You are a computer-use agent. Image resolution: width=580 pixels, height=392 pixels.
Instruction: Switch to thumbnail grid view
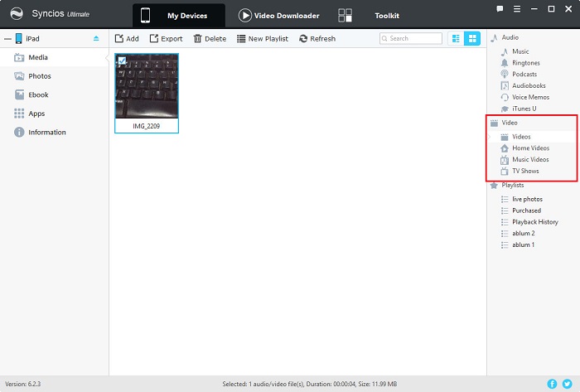pos(472,38)
